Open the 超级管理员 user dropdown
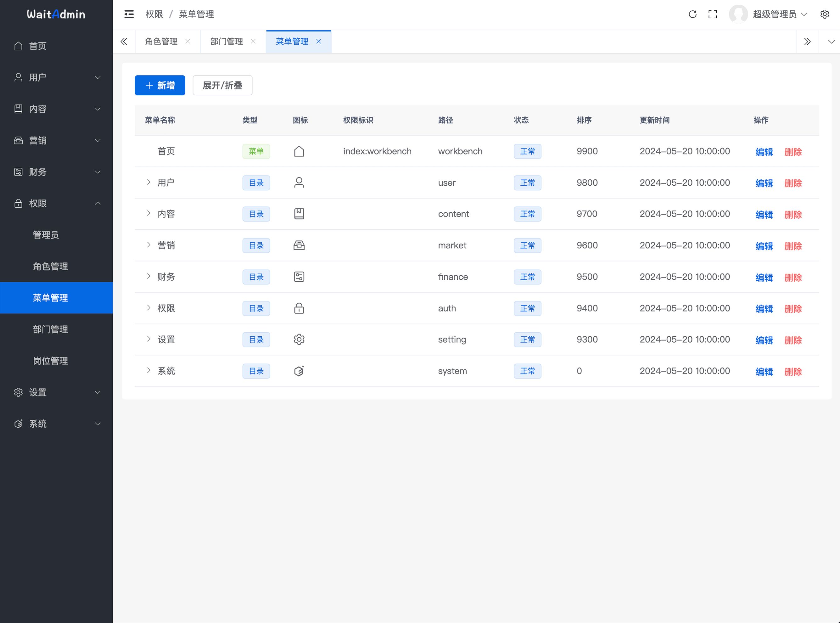The image size is (840, 623). 774,14
